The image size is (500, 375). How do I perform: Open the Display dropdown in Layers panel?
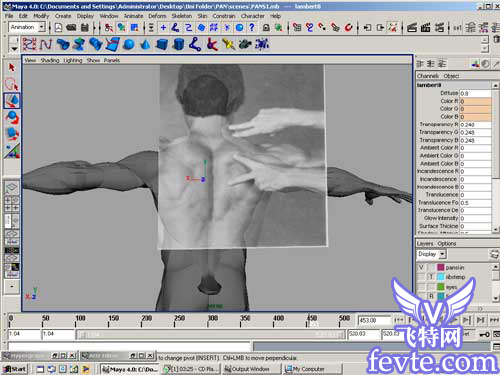[x=442, y=254]
